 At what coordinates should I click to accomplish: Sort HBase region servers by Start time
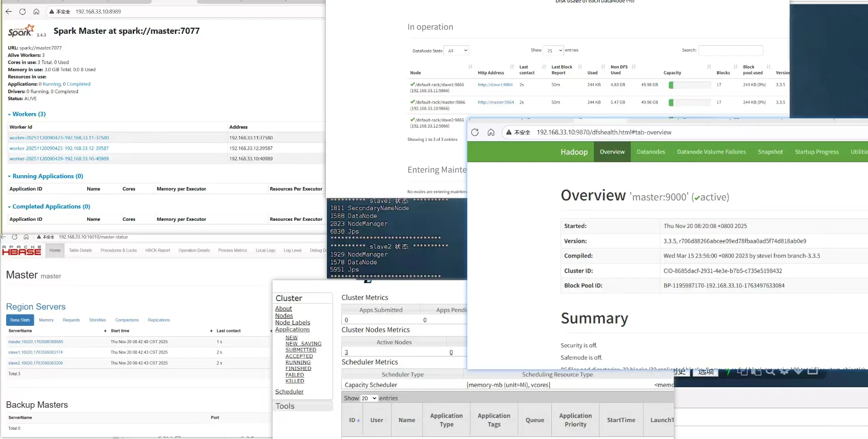coord(211,331)
